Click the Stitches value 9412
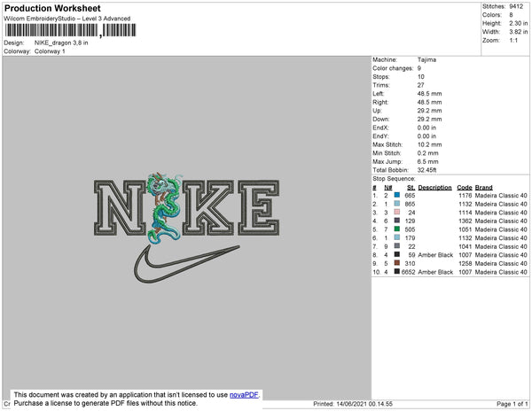 coord(516,6)
